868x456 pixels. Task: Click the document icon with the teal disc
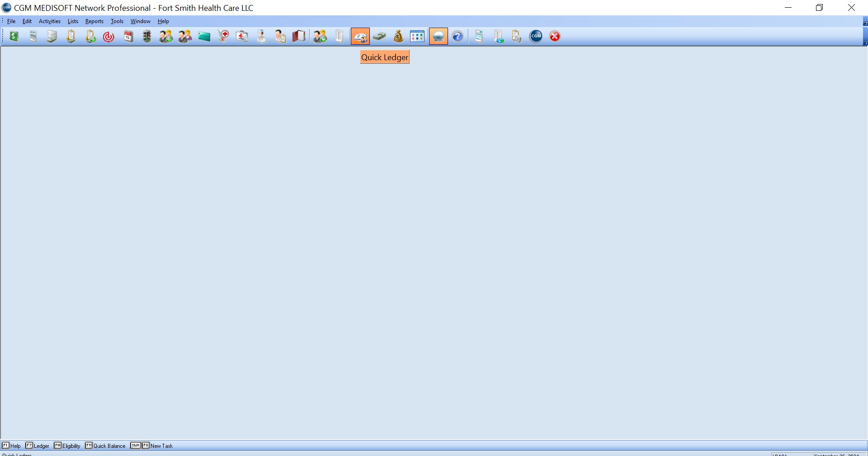point(498,36)
